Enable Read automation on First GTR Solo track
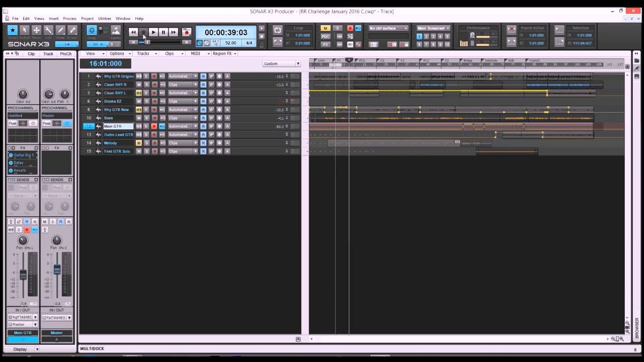 203,151
